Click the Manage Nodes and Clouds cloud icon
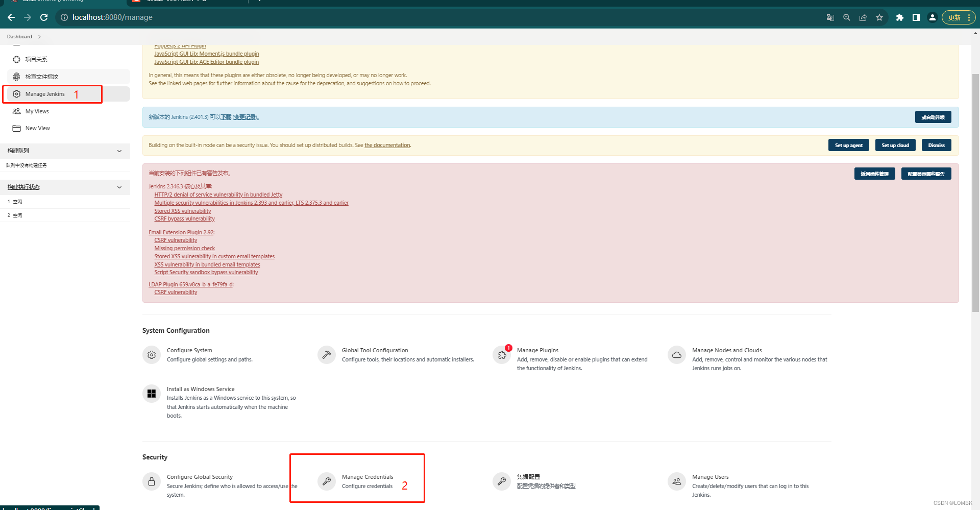 tap(676, 354)
